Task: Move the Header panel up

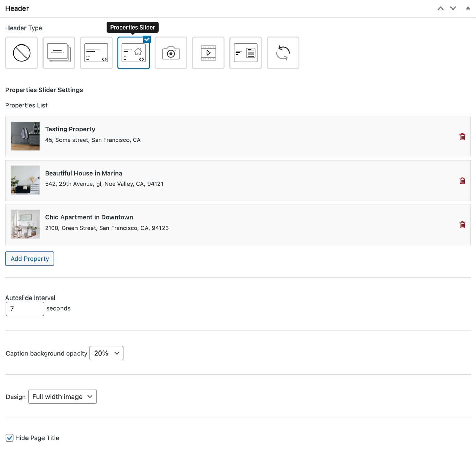Action: point(440,8)
